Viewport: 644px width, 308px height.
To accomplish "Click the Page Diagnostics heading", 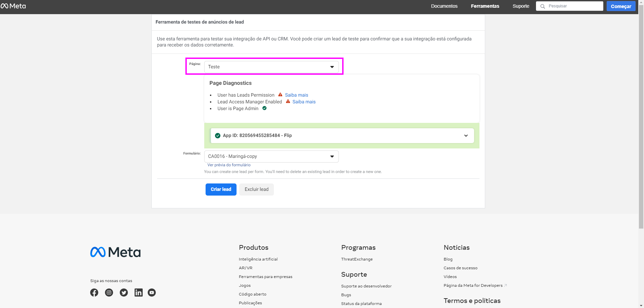I will coord(230,83).
